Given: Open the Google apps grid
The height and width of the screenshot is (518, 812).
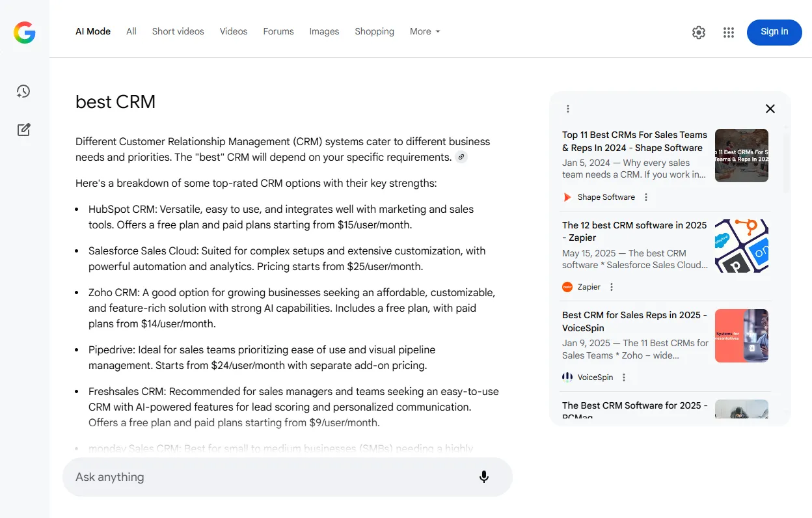Looking at the screenshot, I should point(729,33).
